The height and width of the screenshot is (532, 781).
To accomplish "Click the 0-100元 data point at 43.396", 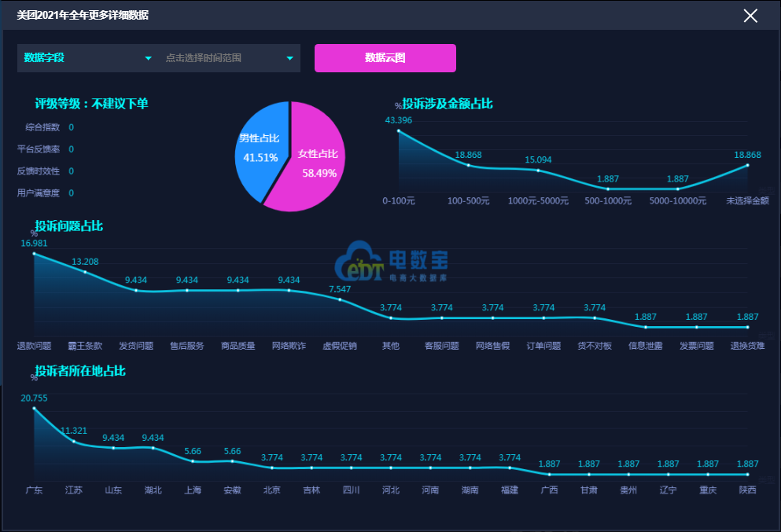I will [399, 131].
